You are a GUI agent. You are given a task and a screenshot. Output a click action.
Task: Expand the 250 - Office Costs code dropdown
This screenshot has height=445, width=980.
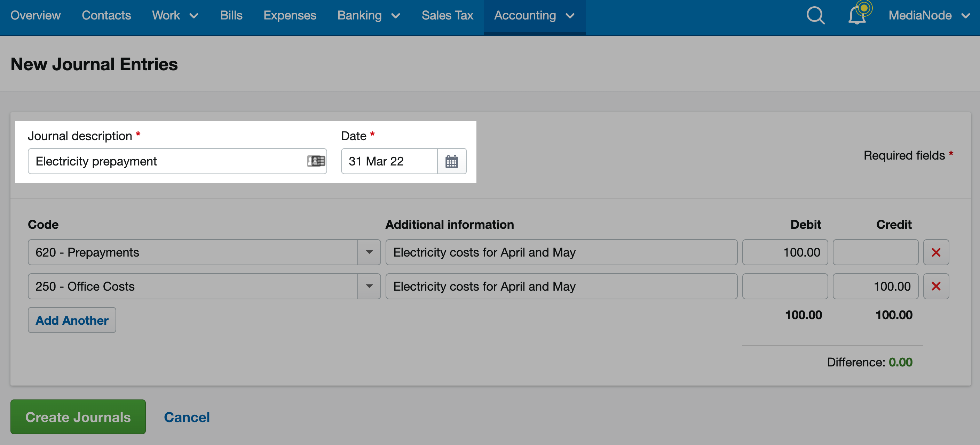pyautogui.click(x=369, y=286)
